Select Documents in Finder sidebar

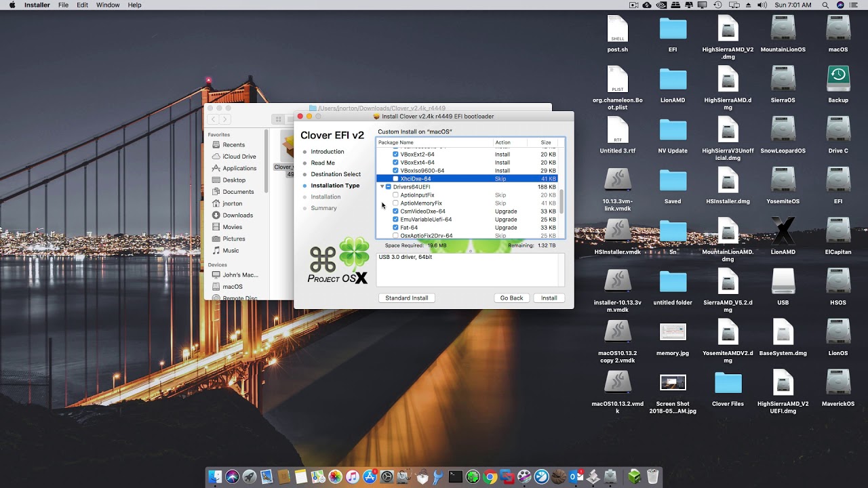click(238, 192)
